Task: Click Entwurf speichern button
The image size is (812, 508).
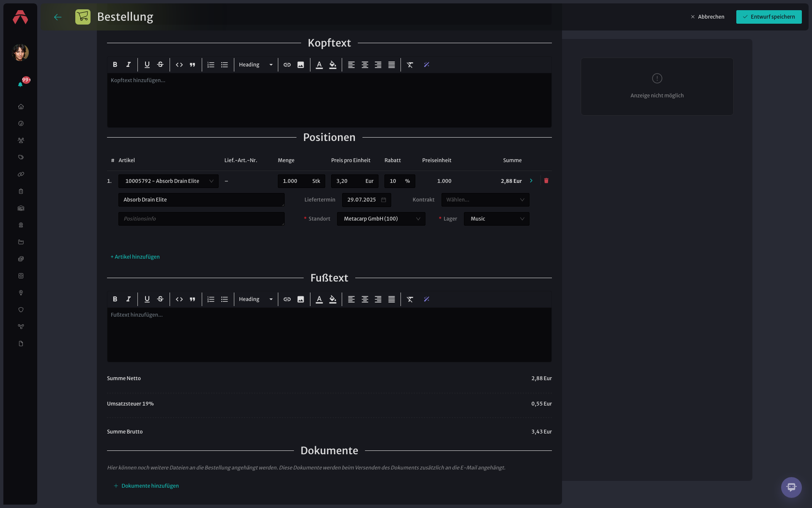Action: tap(769, 17)
